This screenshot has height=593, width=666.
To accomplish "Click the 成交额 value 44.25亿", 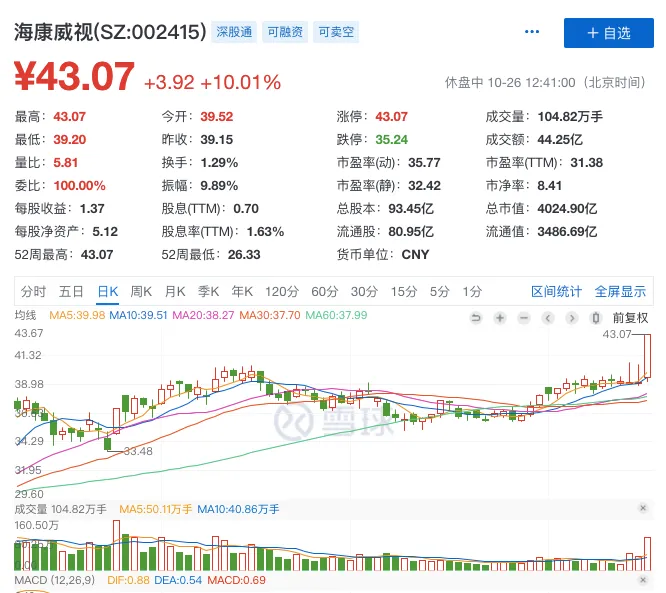I will click(x=560, y=139).
